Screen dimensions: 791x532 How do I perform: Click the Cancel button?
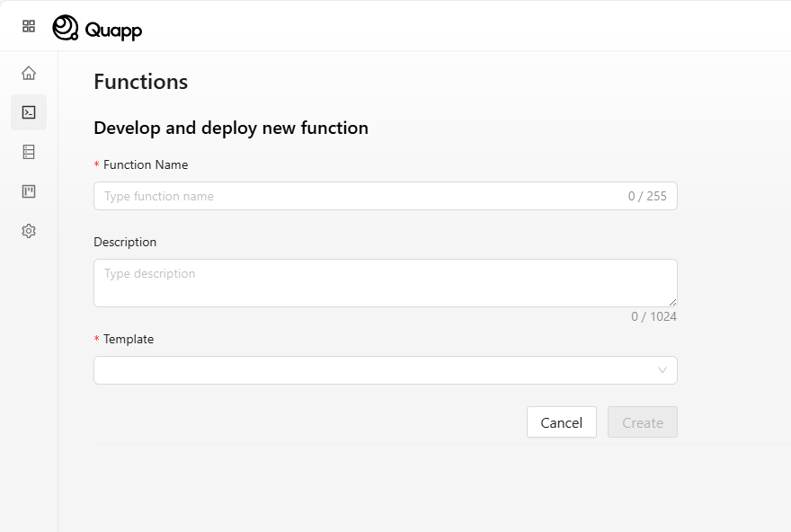pyautogui.click(x=561, y=422)
